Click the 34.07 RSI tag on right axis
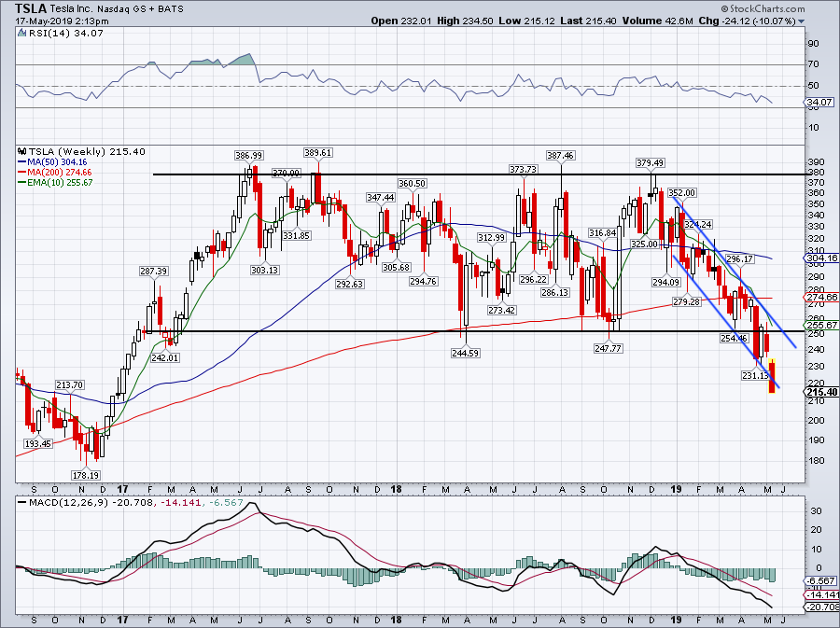Image resolution: width=840 pixels, height=628 pixels. (819, 102)
